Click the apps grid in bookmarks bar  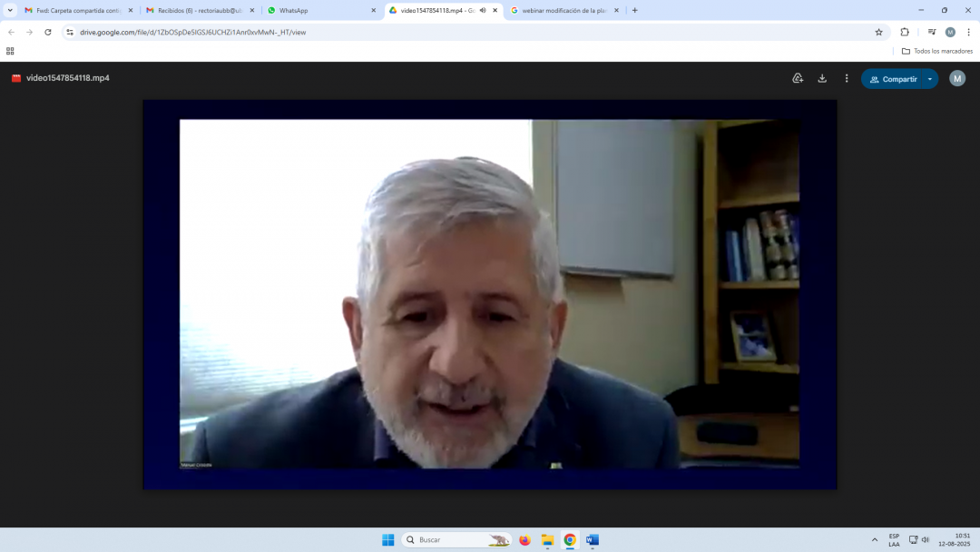click(10, 51)
